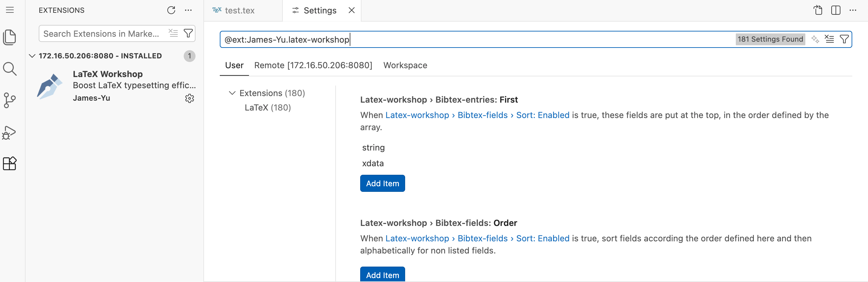Close the Settings tab
868x282 pixels.
coord(351,10)
